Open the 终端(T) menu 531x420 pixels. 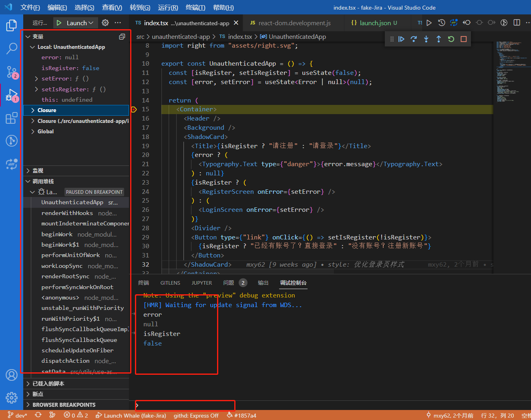pos(195,8)
